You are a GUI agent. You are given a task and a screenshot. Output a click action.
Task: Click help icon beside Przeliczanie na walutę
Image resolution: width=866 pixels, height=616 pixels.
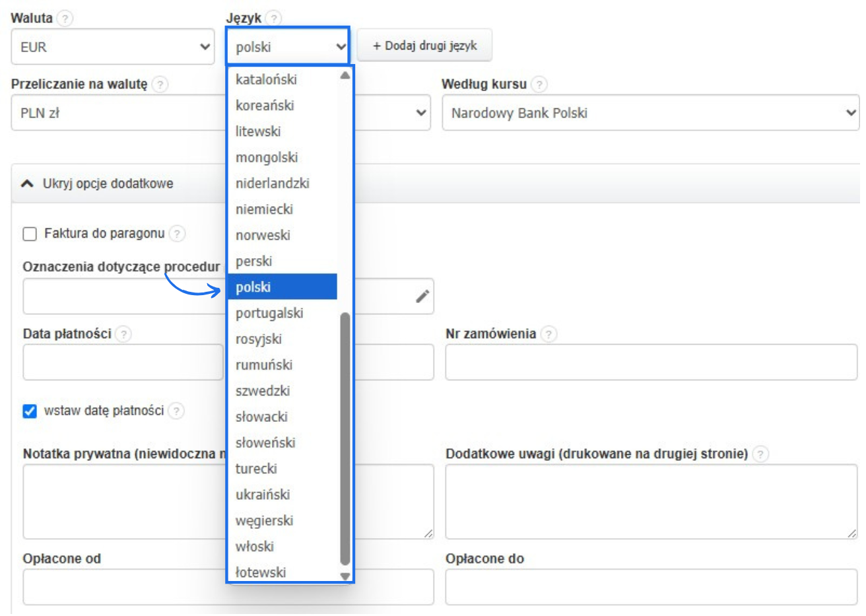pos(160,85)
